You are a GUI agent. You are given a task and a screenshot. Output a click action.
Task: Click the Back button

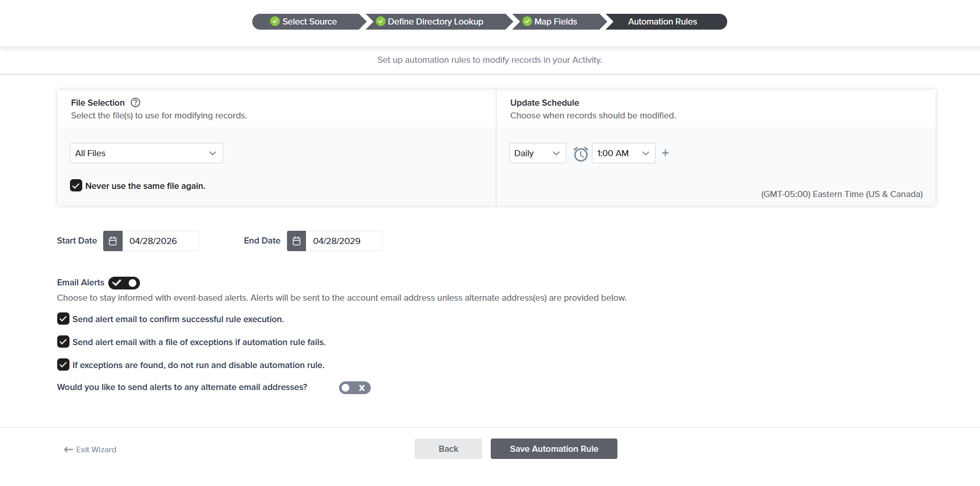(448, 449)
